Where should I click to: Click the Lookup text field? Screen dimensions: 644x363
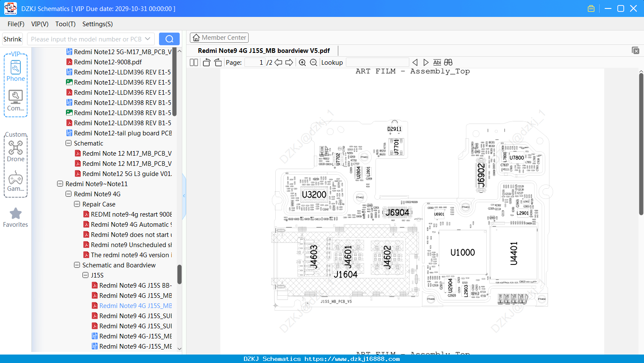pos(377,63)
